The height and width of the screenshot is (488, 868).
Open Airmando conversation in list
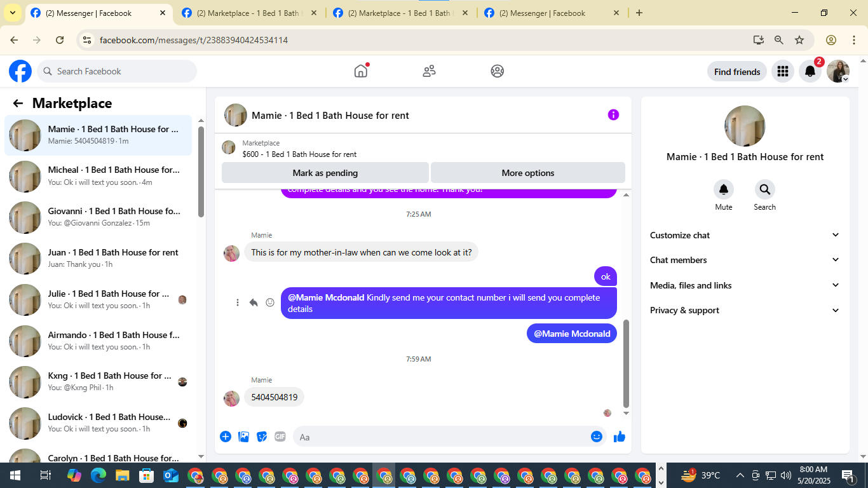[98, 341]
